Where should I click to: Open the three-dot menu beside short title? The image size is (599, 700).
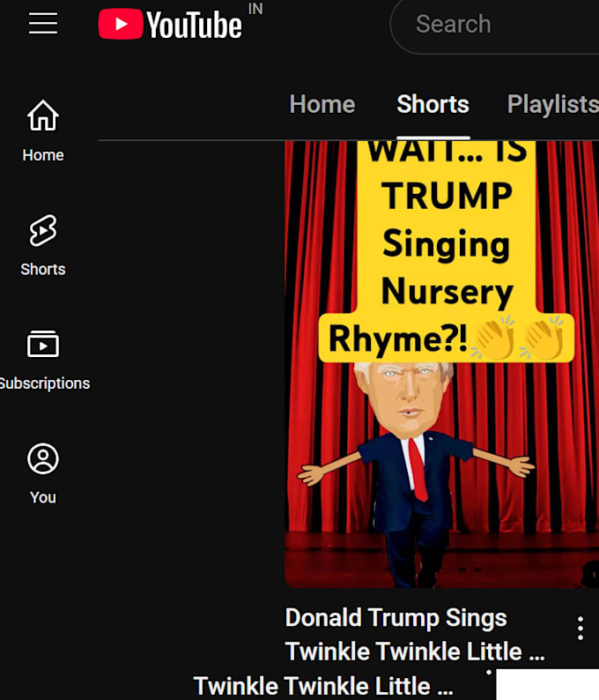tap(581, 628)
